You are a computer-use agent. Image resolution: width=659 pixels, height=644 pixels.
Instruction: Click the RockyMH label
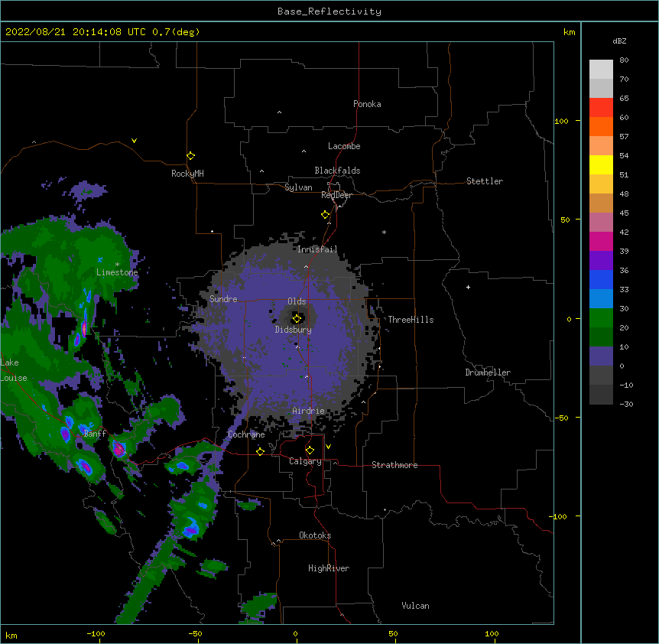click(x=187, y=174)
